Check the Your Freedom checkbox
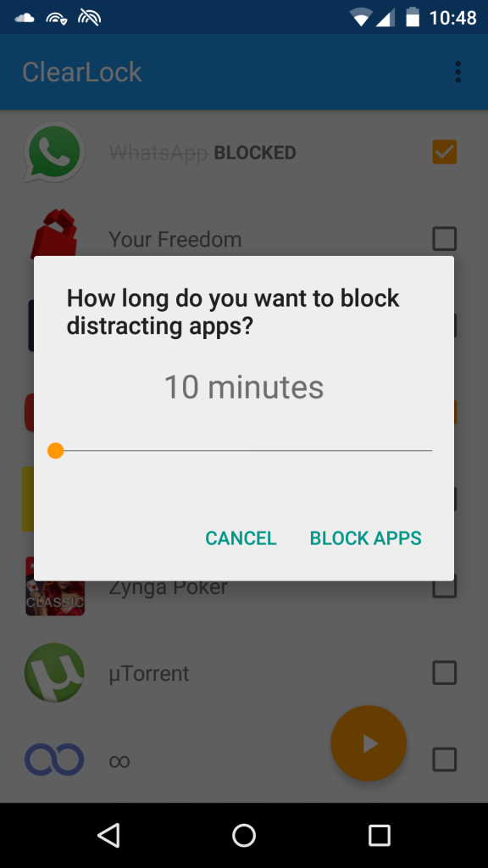Screen dimensions: 488x868 (444, 239)
